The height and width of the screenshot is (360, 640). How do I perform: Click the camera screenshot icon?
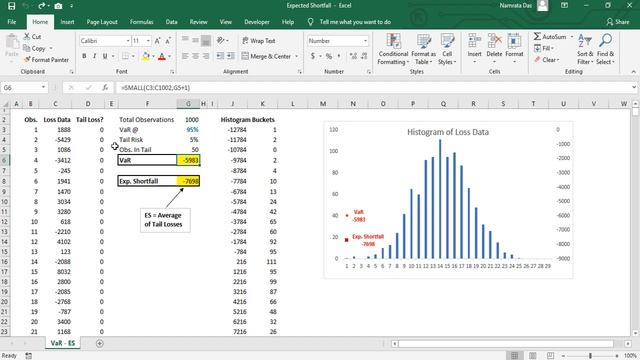[x=58, y=6]
